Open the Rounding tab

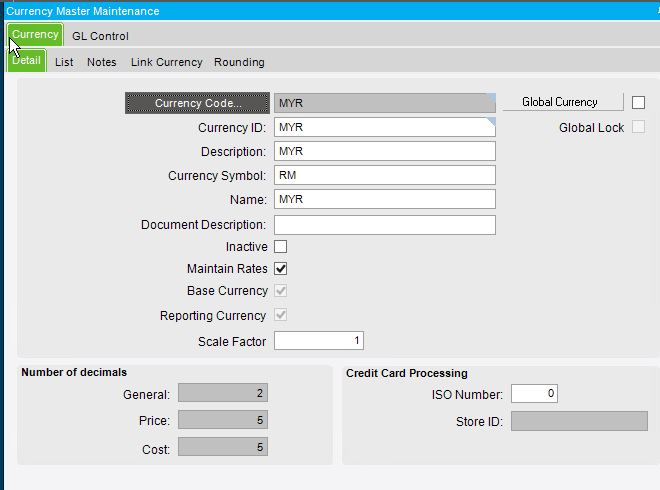[239, 62]
